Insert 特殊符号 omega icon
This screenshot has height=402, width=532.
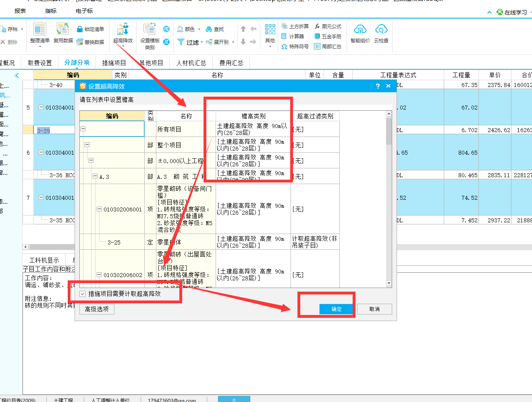click(x=284, y=47)
